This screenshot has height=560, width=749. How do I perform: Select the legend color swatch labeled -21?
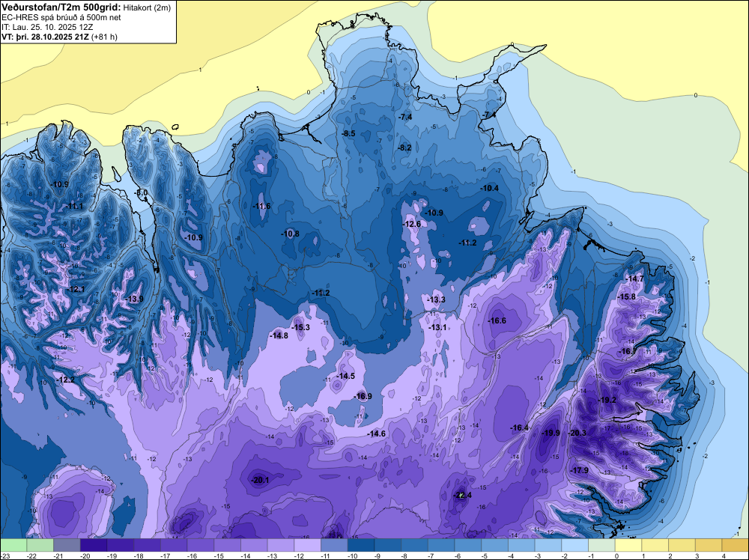coord(67,545)
